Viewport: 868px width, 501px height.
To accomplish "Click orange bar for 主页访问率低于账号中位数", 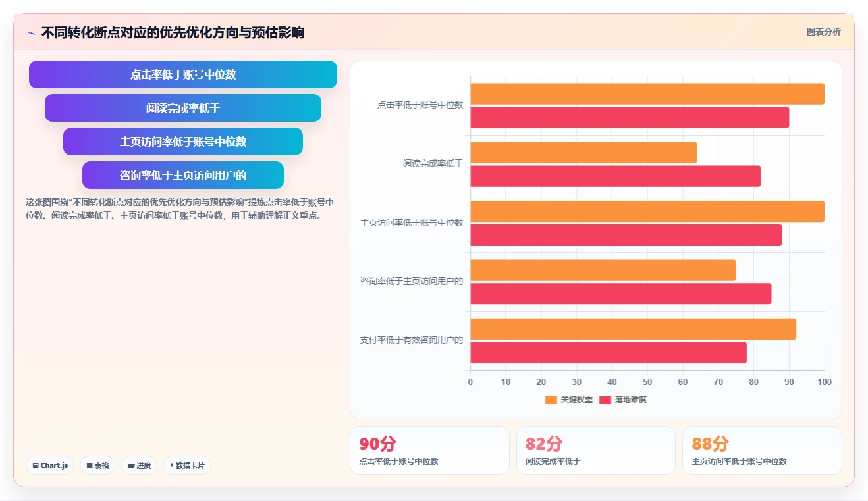I will click(x=647, y=211).
